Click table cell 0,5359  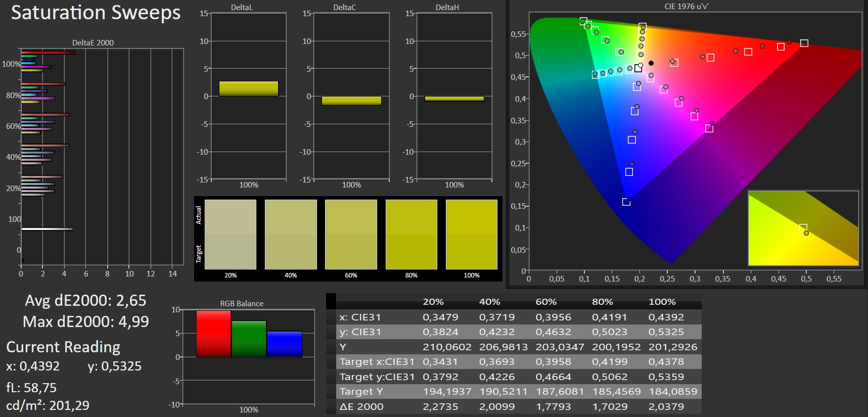click(x=666, y=377)
